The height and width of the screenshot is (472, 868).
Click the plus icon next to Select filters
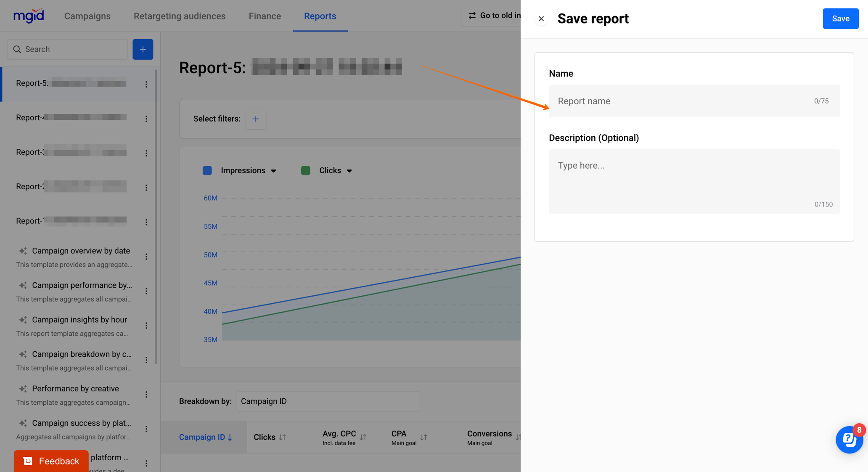point(256,119)
